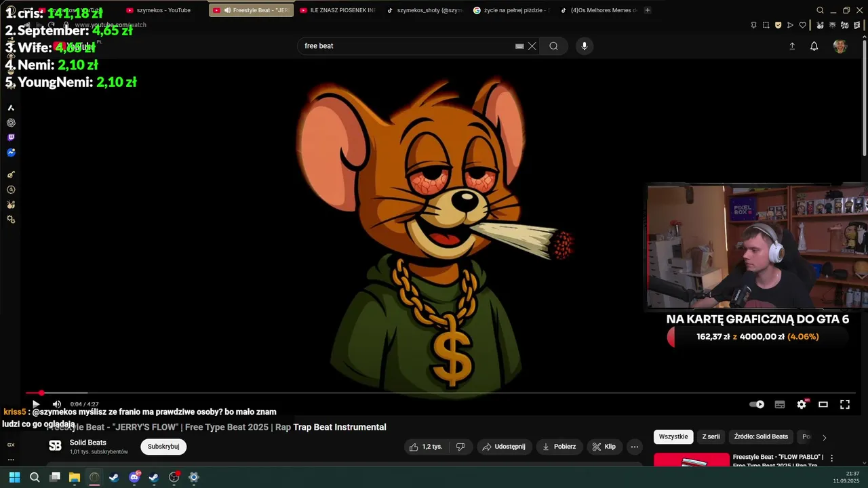Open the on-screen keyboard icon in search
Image resolution: width=868 pixels, height=488 pixels.
(x=519, y=46)
